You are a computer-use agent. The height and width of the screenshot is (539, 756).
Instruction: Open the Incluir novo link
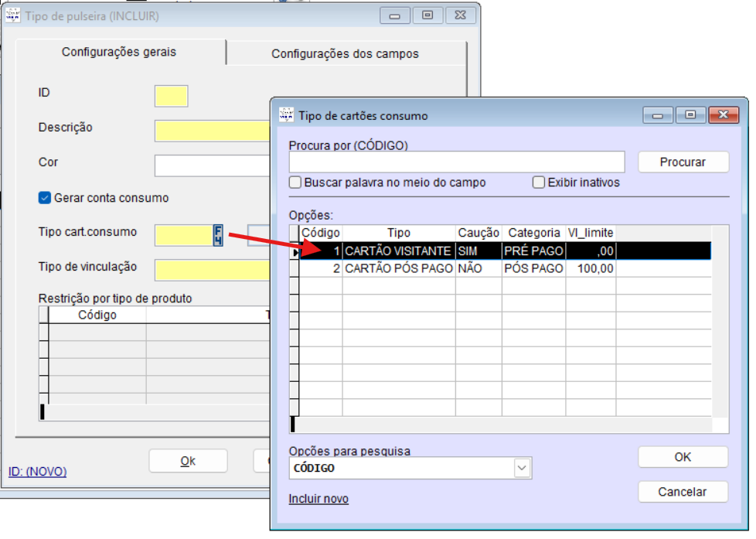(318, 499)
